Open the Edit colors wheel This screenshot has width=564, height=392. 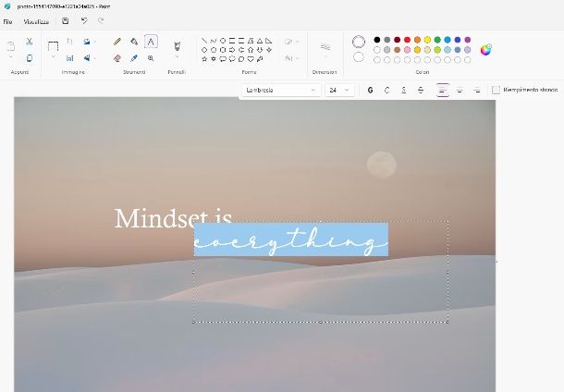tap(485, 50)
